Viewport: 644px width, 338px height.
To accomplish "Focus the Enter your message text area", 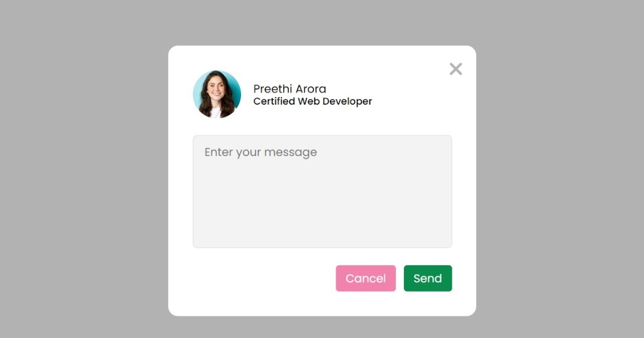I will pos(322,192).
